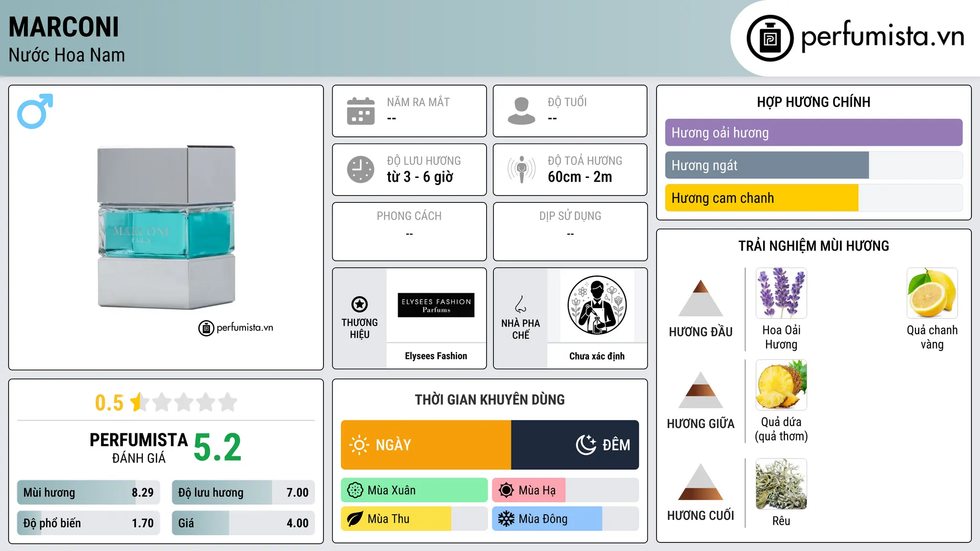Image resolution: width=980 pixels, height=551 pixels.
Task: Click the Mùa Thu season bar
Action: click(414, 519)
